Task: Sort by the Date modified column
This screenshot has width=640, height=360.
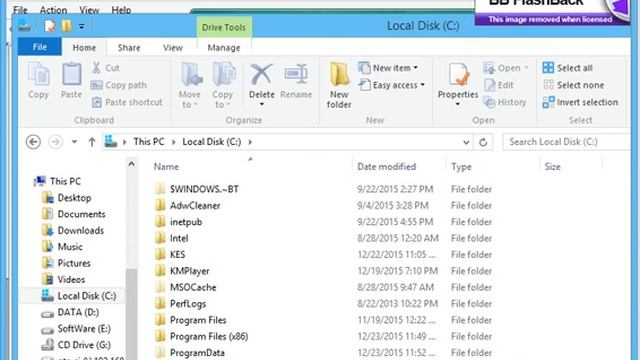Action: [x=387, y=167]
